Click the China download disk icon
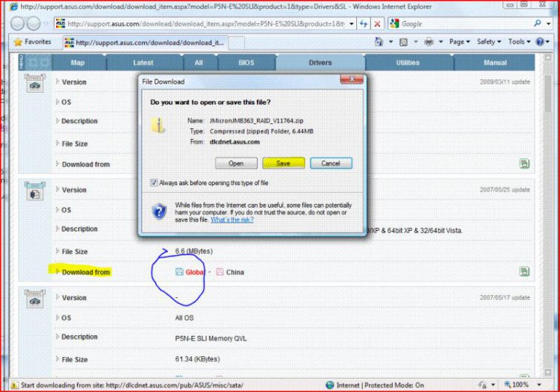Image resolution: width=560 pixels, height=392 pixels. 220,272
